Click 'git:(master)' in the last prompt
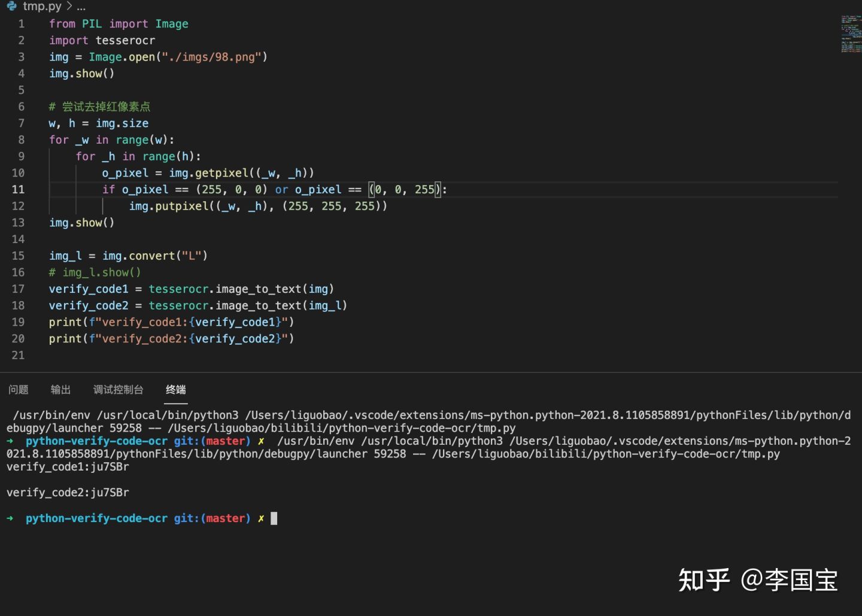 (x=212, y=518)
